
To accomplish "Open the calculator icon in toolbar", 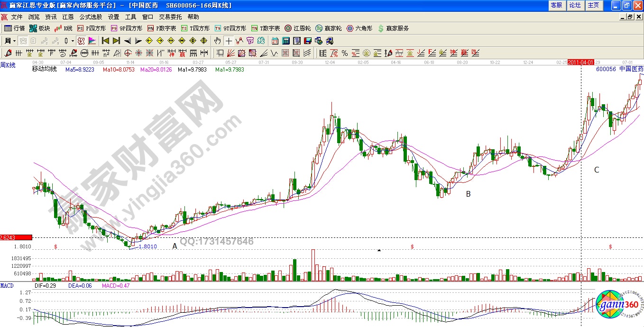I will (286, 41).
